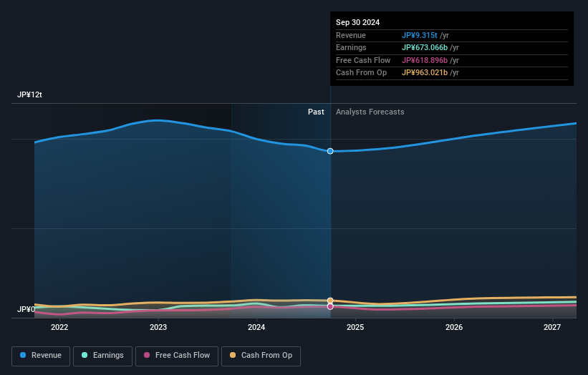The image size is (588, 375).
Task: Select the pink Free Cash Flow data point marker
Action: tap(330, 306)
